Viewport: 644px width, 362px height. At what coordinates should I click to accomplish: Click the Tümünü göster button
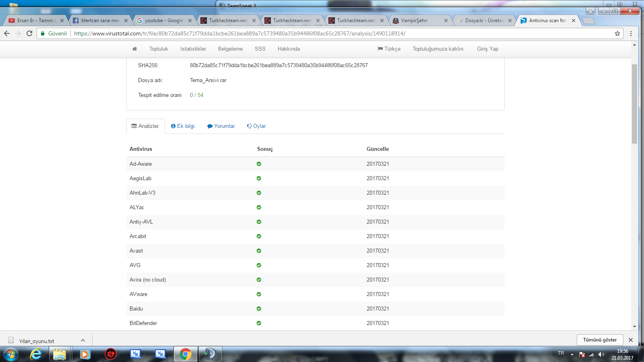[x=600, y=340]
